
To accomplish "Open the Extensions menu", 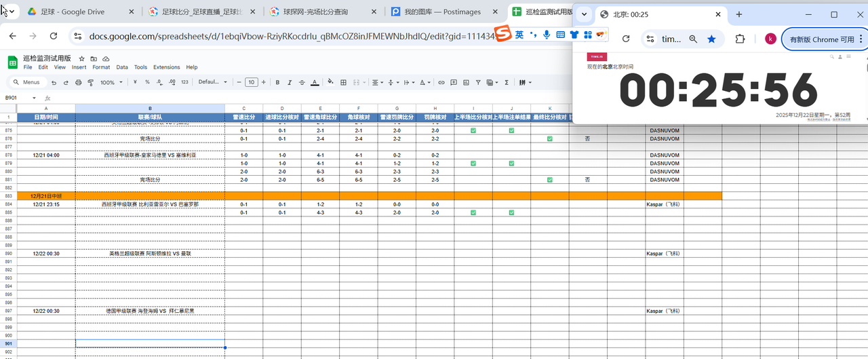I will 166,67.
